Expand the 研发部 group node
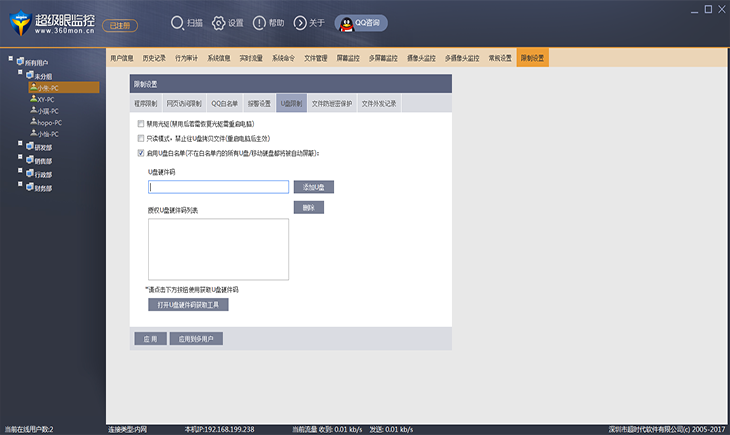Screen dimensions: 730x435 click(19, 145)
